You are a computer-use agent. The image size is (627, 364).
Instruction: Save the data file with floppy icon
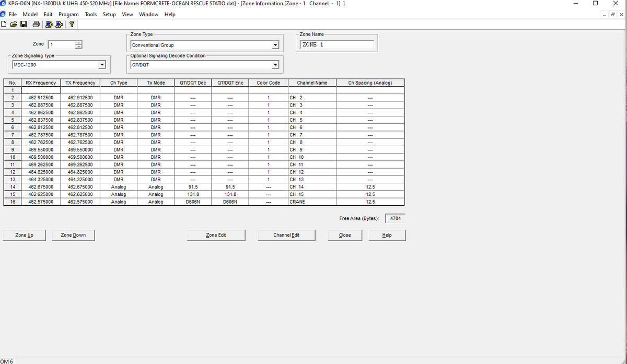click(x=22, y=24)
